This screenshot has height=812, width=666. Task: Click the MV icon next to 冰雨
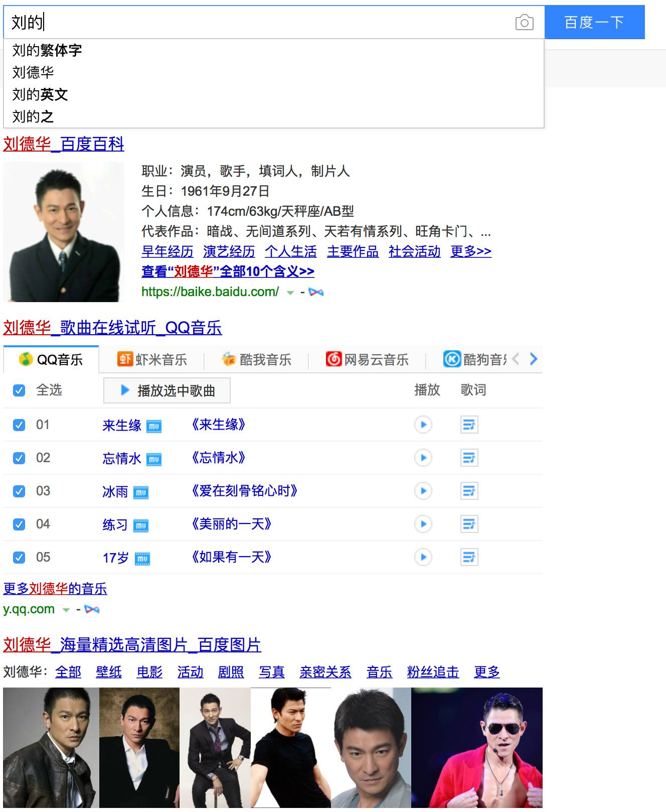point(140,492)
